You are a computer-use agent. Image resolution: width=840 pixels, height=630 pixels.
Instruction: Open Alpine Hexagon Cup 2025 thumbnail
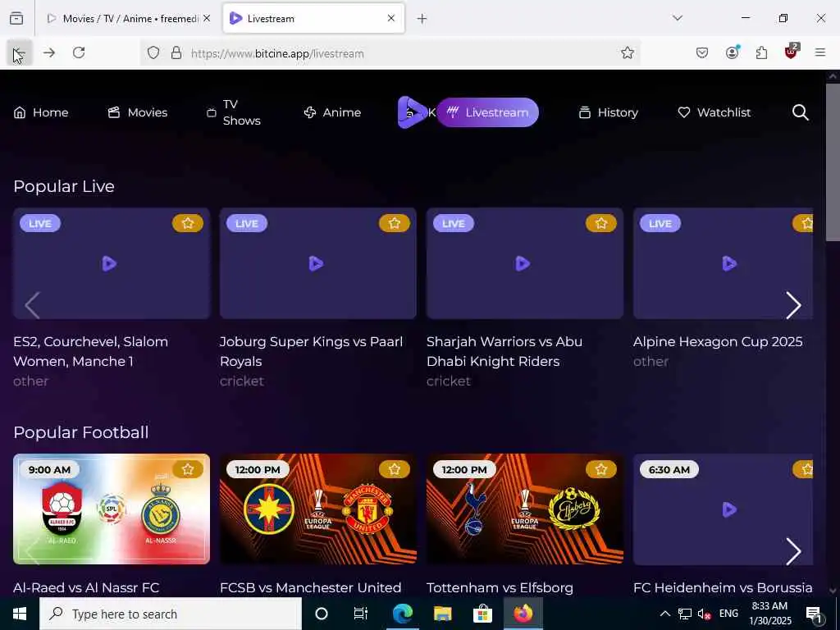click(724, 263)
